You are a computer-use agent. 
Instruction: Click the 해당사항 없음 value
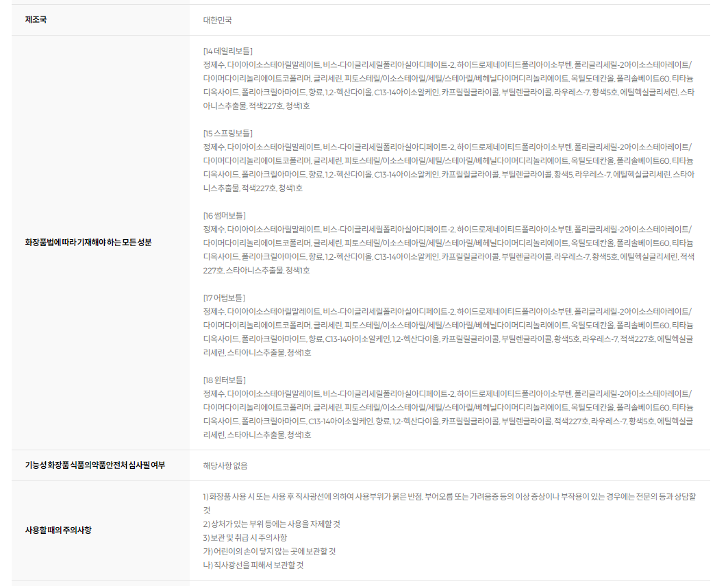pyautogui.click(x=225, y=465)
